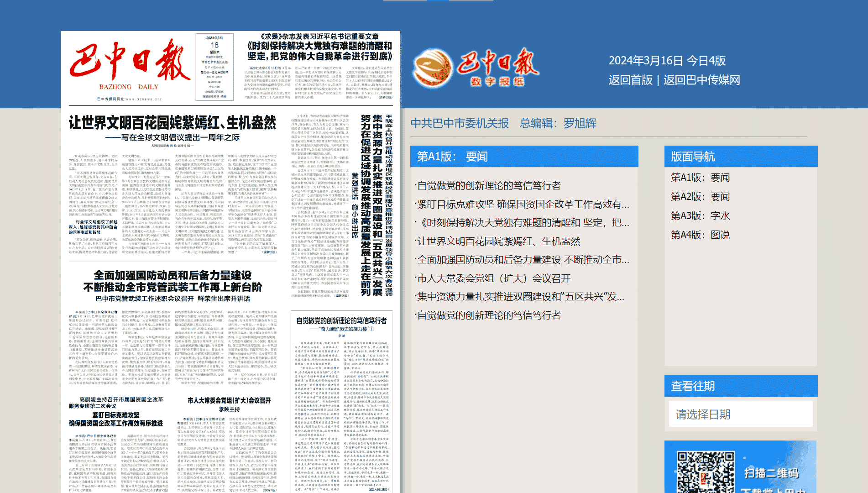Click the blue 第A1版： 要闻 section header
This screenshot has height=493, width=868.
tap(524, 157)
